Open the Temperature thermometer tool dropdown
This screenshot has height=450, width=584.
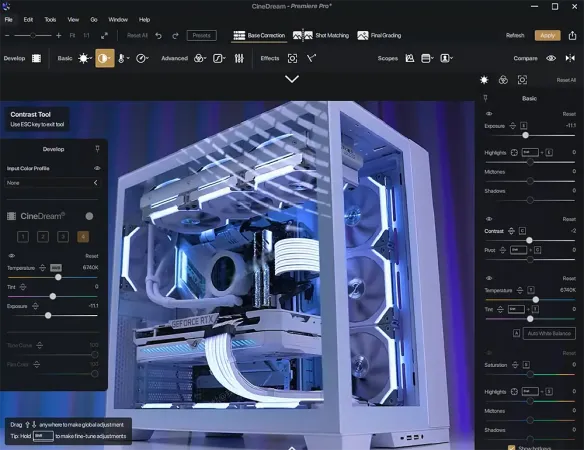pos(123,58)
